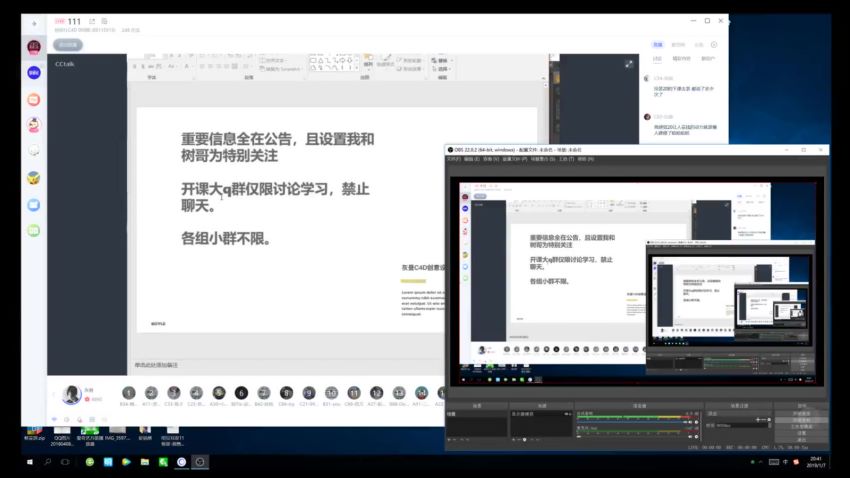Click the notes area 单击此处添加备注
The image size is (850, 478).
click(156, 365)
